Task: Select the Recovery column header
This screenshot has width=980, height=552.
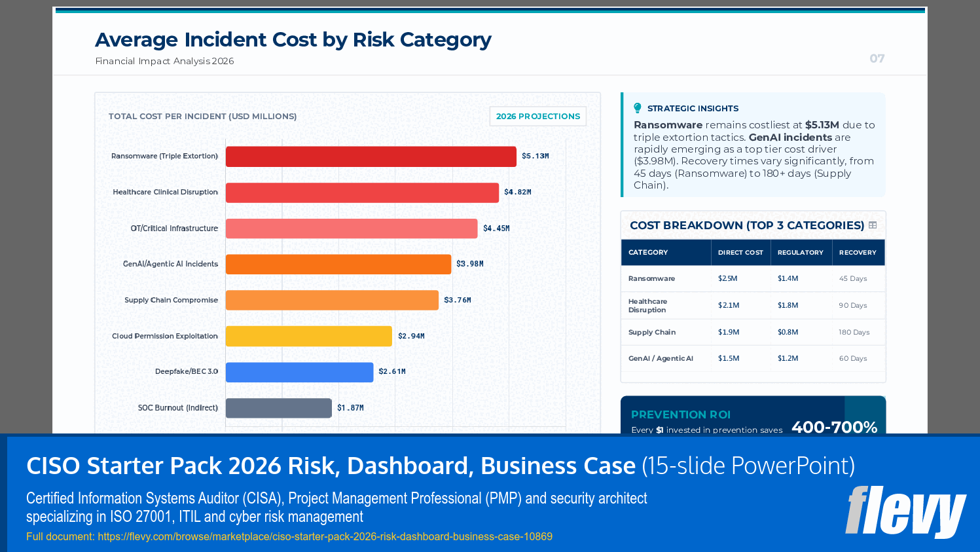Action: coord(858,252)
